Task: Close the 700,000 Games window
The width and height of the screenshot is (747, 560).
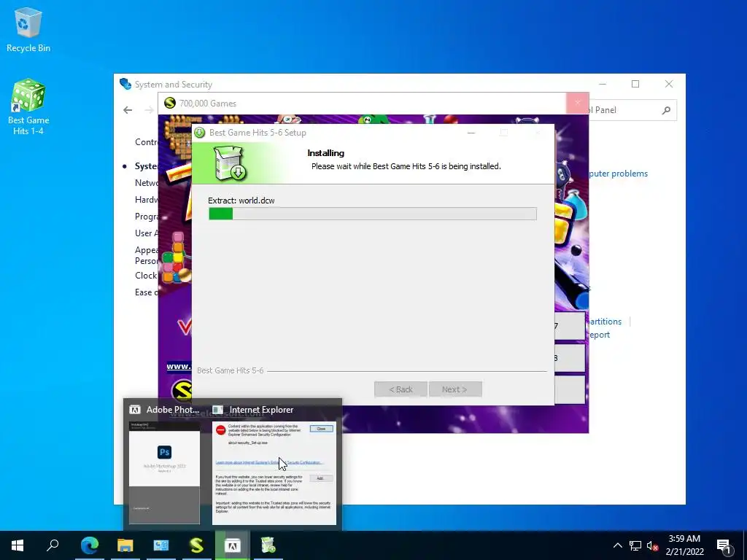Action: tap(578, 103)
